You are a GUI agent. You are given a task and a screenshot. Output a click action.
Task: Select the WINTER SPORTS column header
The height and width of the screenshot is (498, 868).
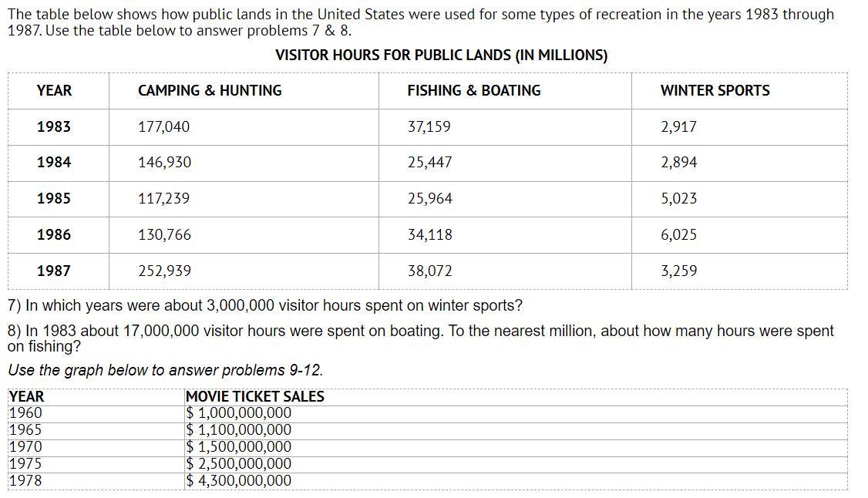pyautogui.click(x=715, y=90)
